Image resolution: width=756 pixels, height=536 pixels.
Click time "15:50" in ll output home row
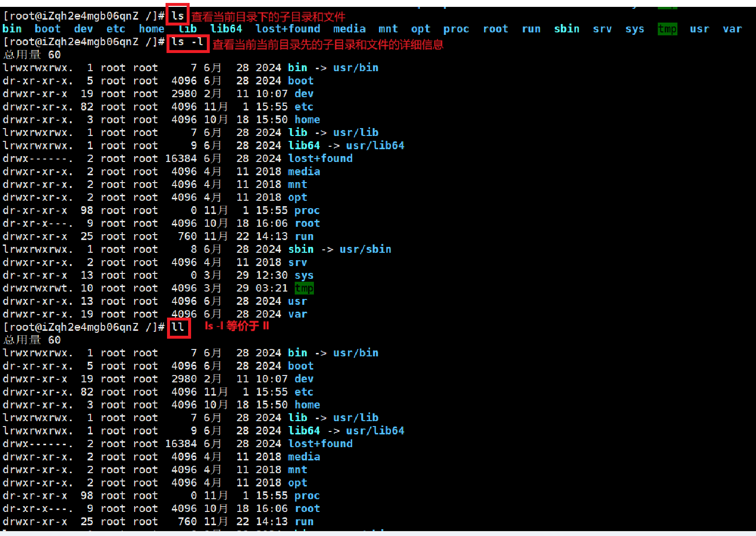click(x=272, y=405)
